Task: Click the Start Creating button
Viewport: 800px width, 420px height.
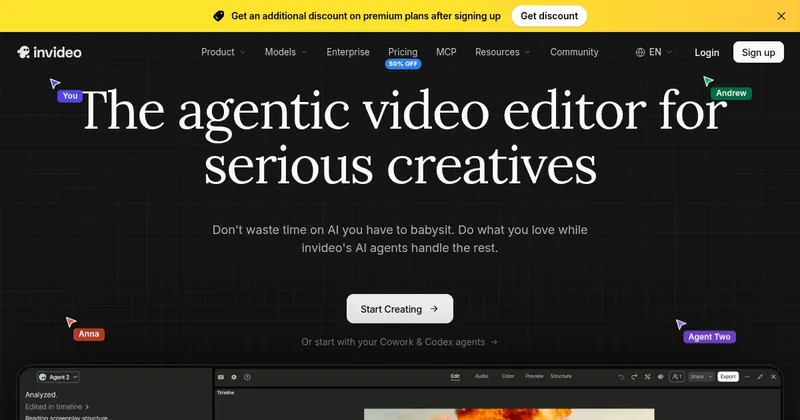Action: point(399,309)
